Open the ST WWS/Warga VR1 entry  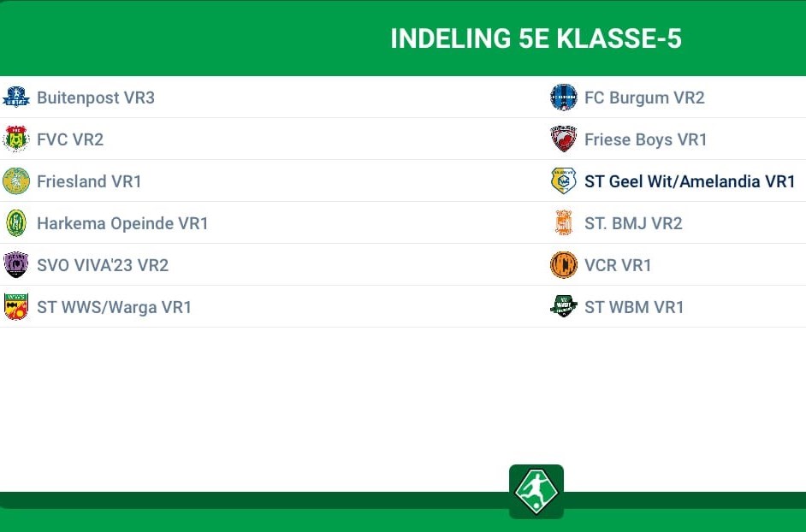[114, 307]
